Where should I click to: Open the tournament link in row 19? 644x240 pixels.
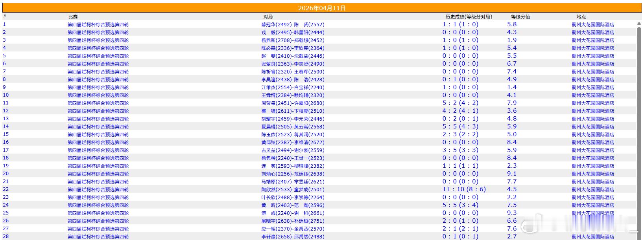pyautogui.click(x=98, y=166)
